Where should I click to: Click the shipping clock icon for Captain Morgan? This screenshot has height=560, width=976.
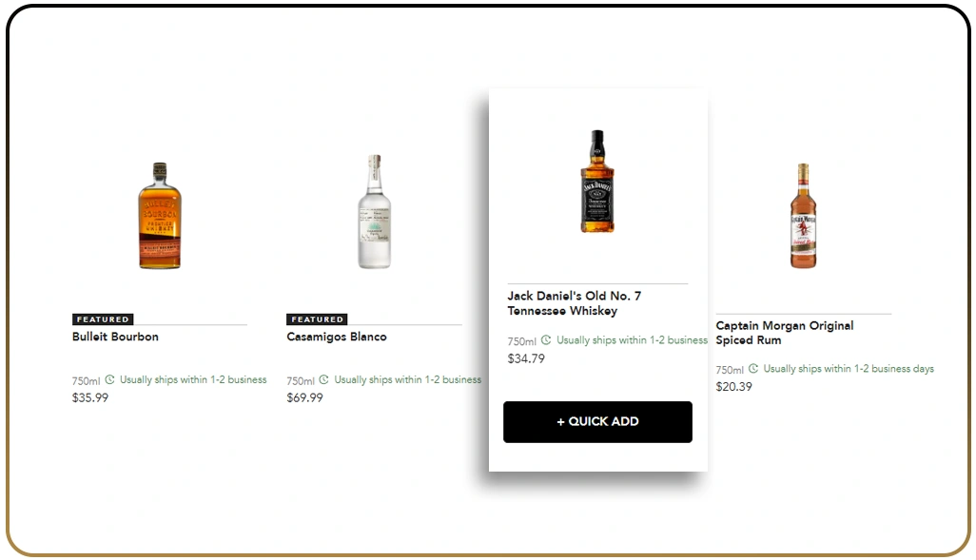click(753, 368)
